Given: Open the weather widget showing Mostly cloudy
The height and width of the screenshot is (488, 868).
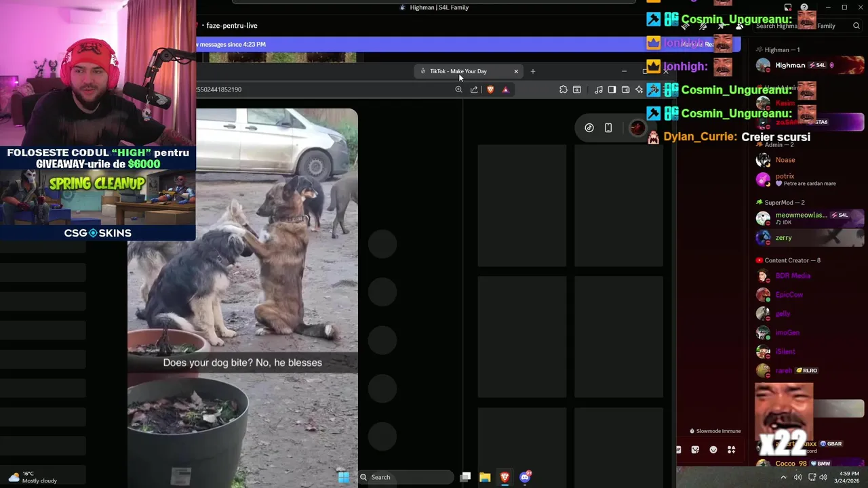Looking at the screenshot, I should click(x=32, y=477).
